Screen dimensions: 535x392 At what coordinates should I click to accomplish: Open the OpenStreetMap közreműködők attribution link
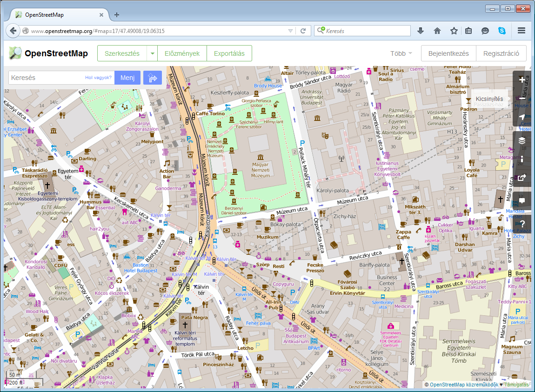464,385
